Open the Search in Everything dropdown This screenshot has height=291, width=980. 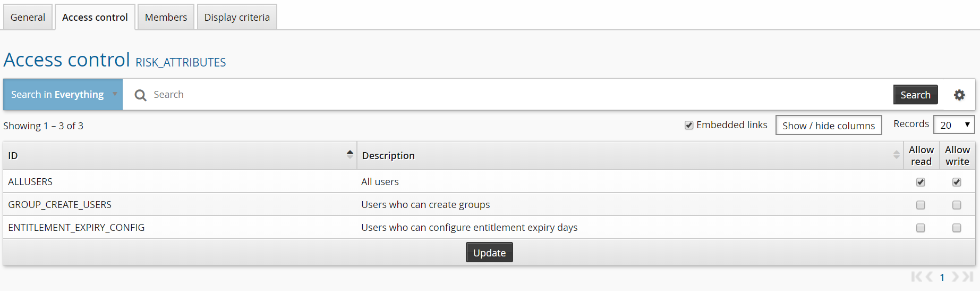(x=63, y=95)
